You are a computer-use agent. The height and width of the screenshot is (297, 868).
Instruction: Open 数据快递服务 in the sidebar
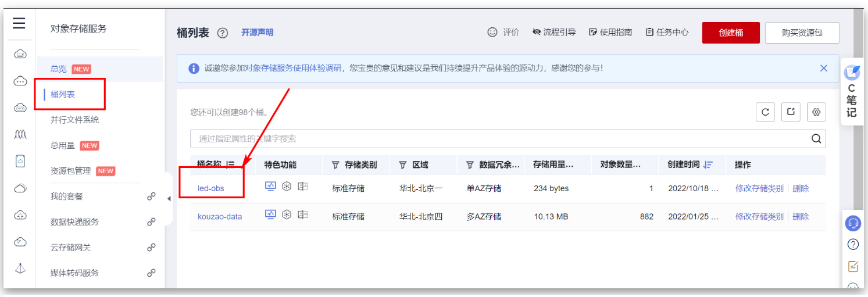pos(74,222)
